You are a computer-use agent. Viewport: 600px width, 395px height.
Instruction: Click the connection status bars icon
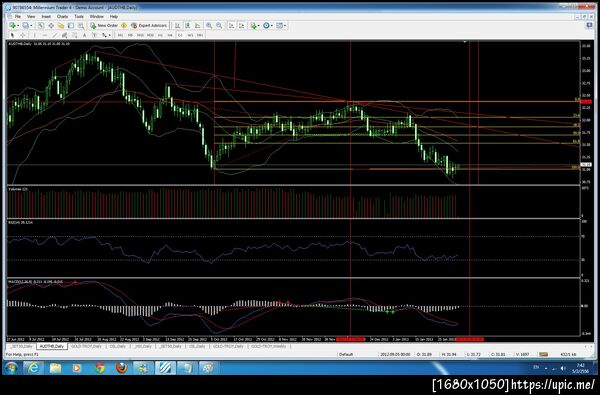point(543,354)
